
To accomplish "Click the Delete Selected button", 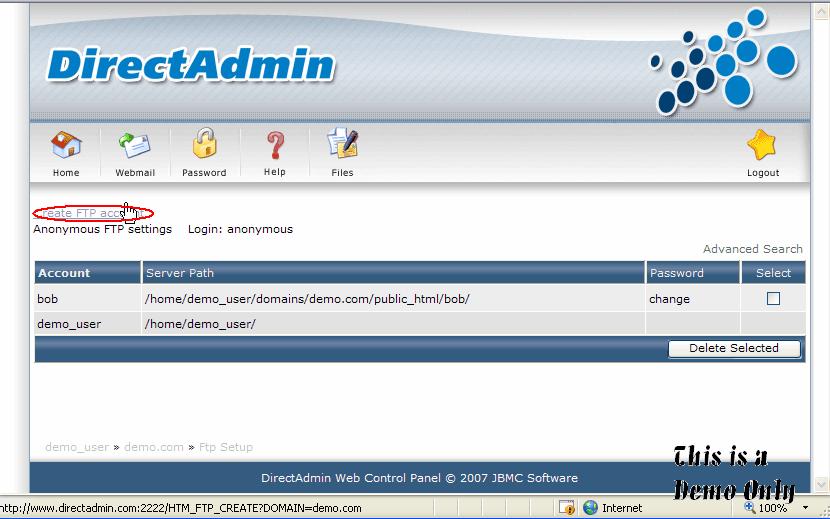I will point(734,348).
